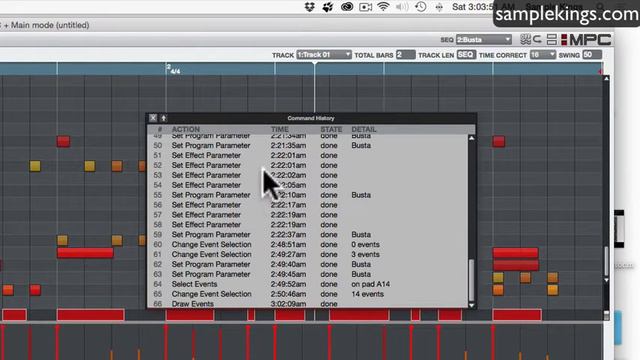Viewport: 640px width, 360px height.
Task: Select history row 62 Set Program Parameter
Action: pyautogui.click(x=307, y=264)
